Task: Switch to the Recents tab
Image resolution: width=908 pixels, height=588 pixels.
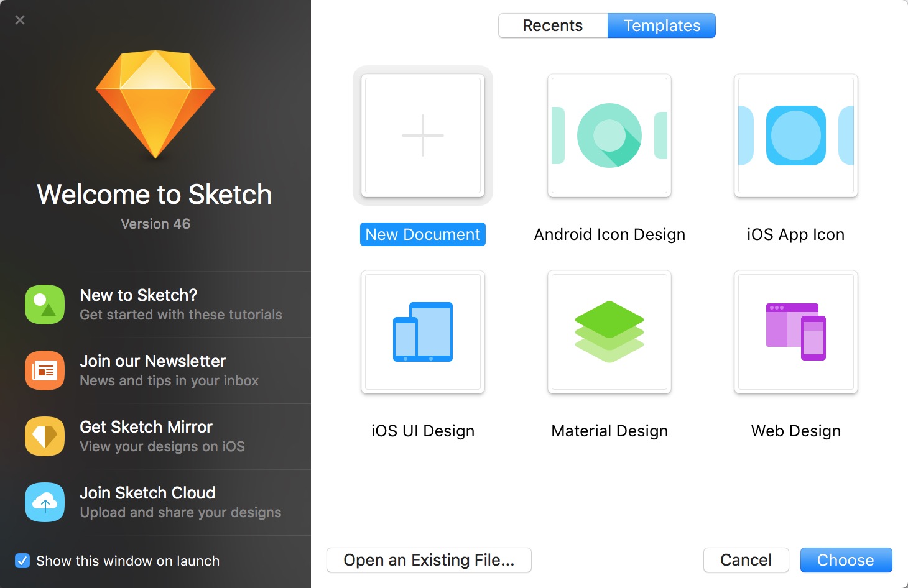Action: coord(553,25)
